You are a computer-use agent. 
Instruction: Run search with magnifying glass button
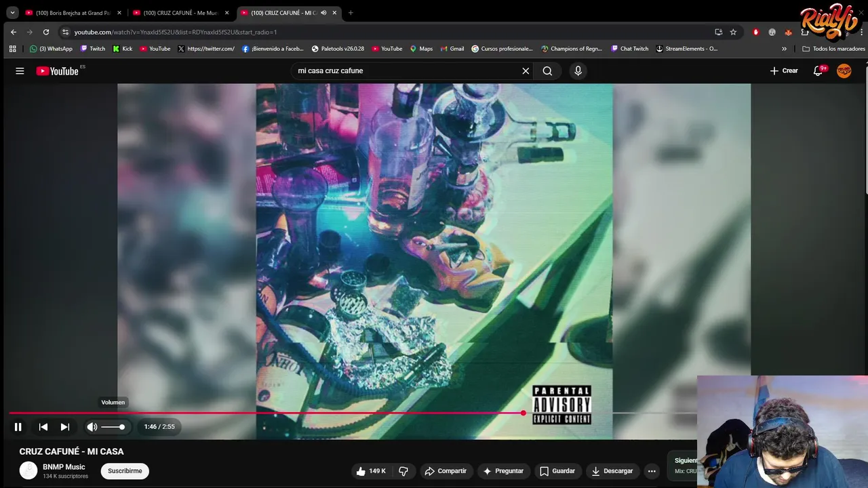point(547,70)
